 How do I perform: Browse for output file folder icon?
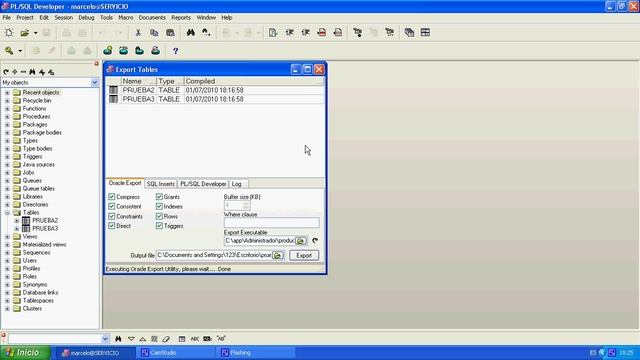tap(278, 256)
